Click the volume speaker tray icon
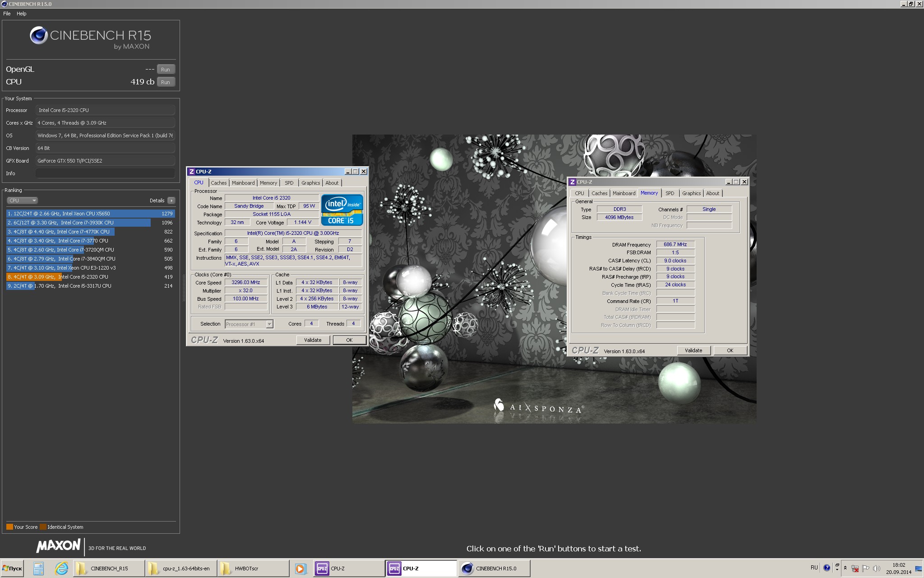 click(x=876, y=569)
